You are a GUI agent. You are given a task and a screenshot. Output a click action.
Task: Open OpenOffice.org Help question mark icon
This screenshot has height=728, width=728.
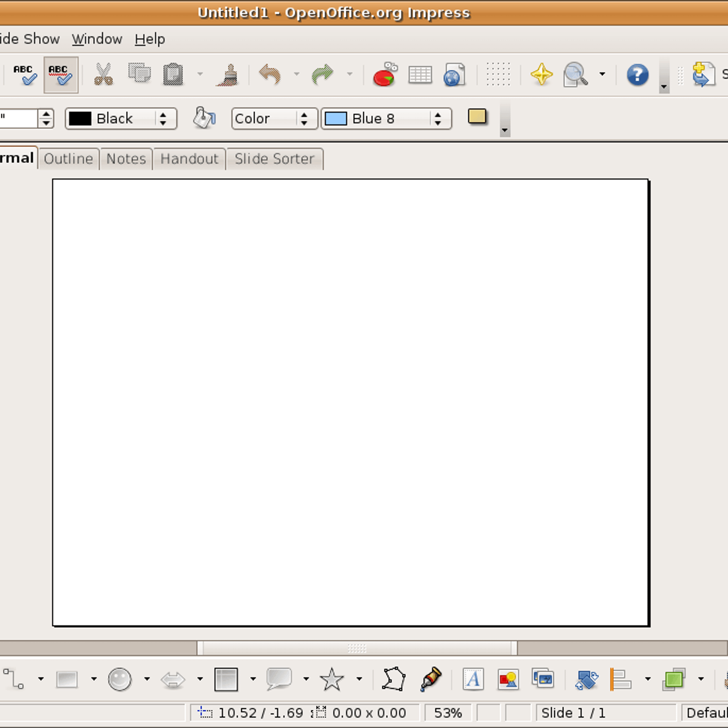[637, 75]
